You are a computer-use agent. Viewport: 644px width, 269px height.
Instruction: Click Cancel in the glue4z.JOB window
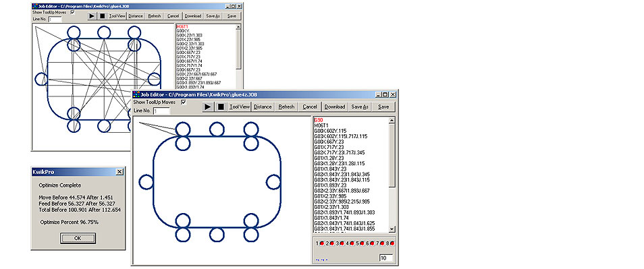(x=310, y=107)
